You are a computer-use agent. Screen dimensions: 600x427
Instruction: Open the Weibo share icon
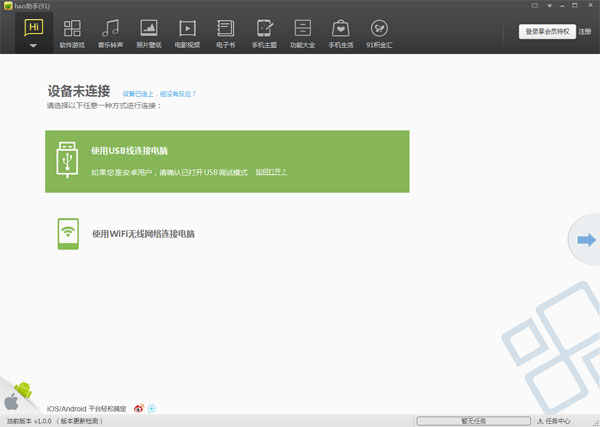139,408
